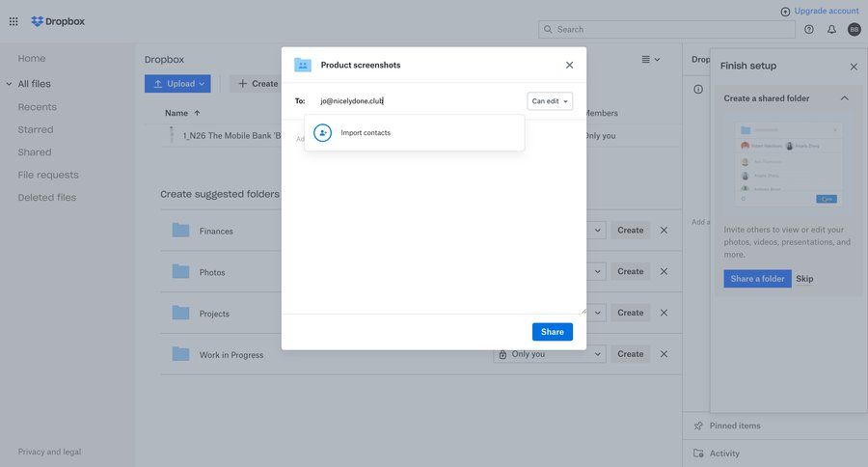Click the Dropbox logo

coord(58,21)
